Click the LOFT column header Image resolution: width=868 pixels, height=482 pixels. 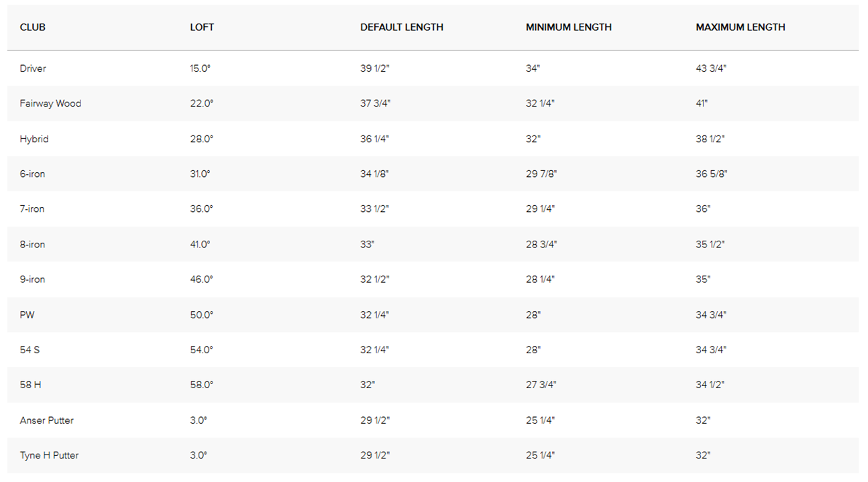202,27
